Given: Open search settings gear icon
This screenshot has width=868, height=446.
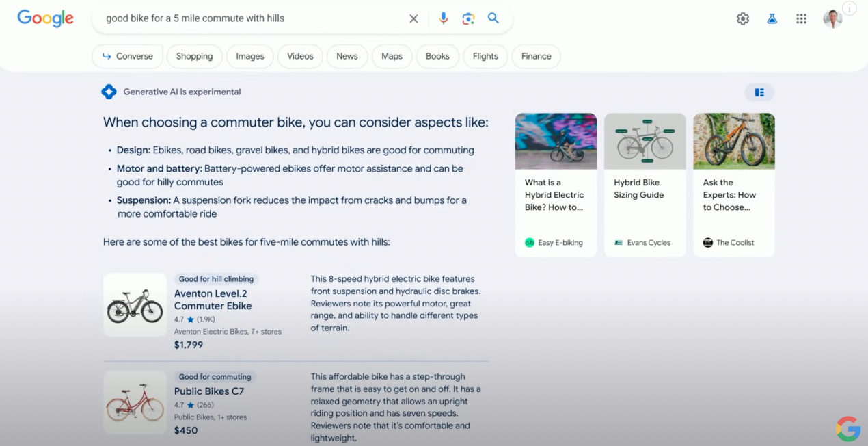Looking at the screenshot, I should 743,18.
